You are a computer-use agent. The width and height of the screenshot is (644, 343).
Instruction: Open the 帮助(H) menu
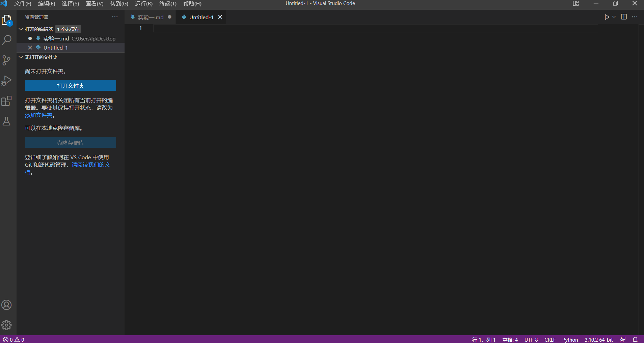pos(192,3)
